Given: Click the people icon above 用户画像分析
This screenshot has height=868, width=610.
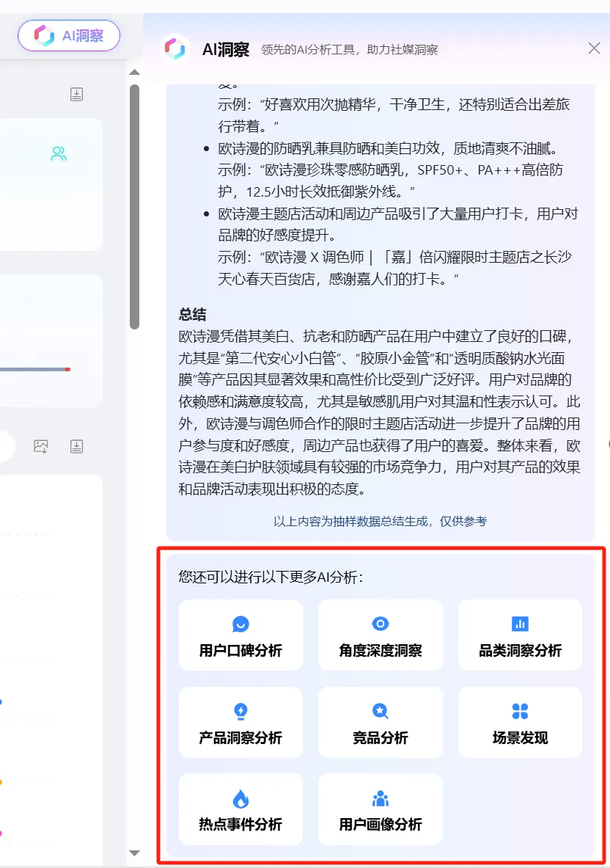Looking at the screenshot, I should [x=381, y=798].
